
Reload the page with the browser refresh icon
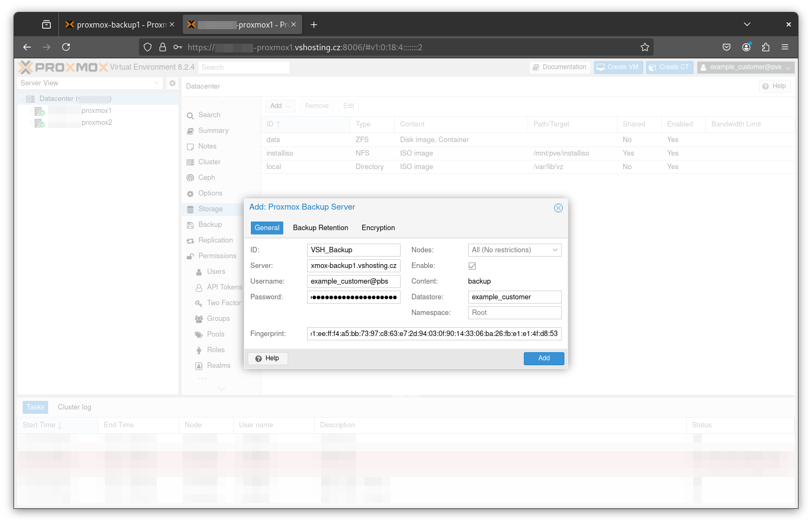[66, 47]
